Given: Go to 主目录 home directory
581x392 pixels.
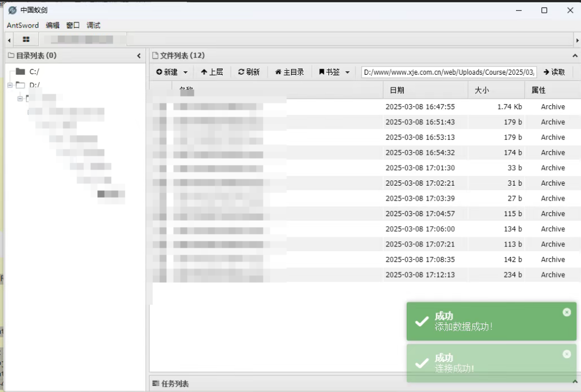Looking at the screenshot, I should [x=289, y=72].
